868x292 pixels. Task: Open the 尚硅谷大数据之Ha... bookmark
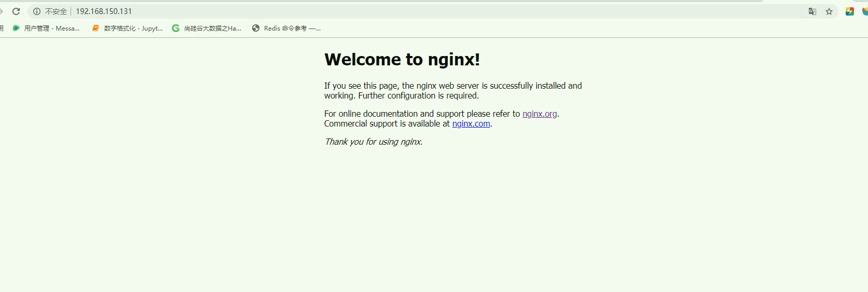(207, 29)
